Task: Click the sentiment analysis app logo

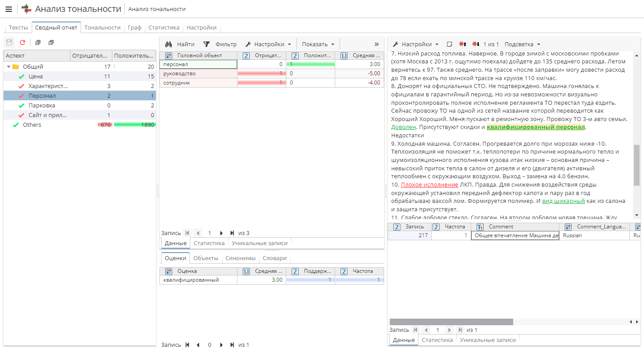Action: (x=27, y=9)
